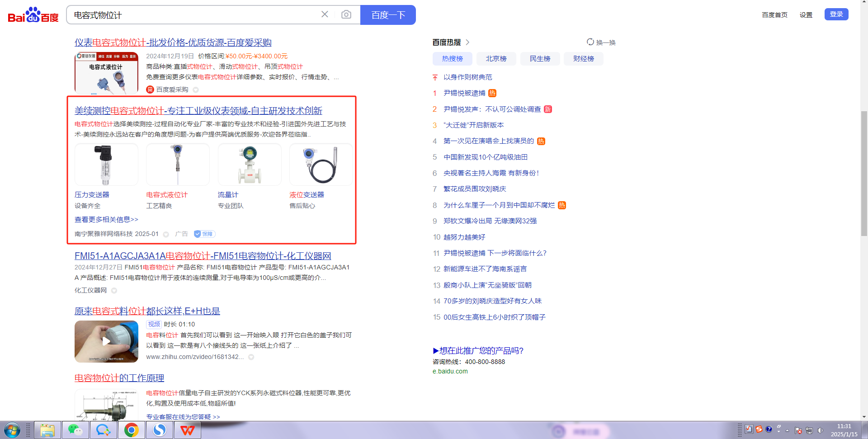Select the 热搜榜 tab
This screenshot has width=868, height=439.
tap(453, 59)
